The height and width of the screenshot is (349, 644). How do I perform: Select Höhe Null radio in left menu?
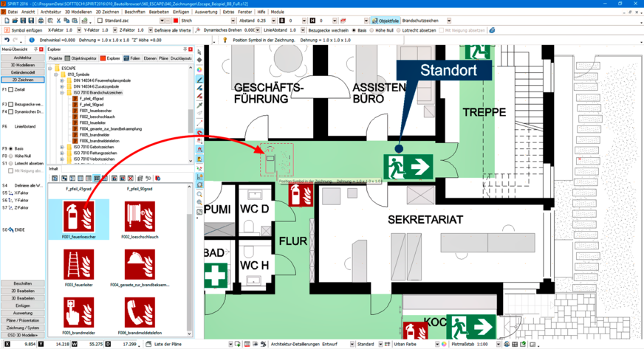point(11,156)
